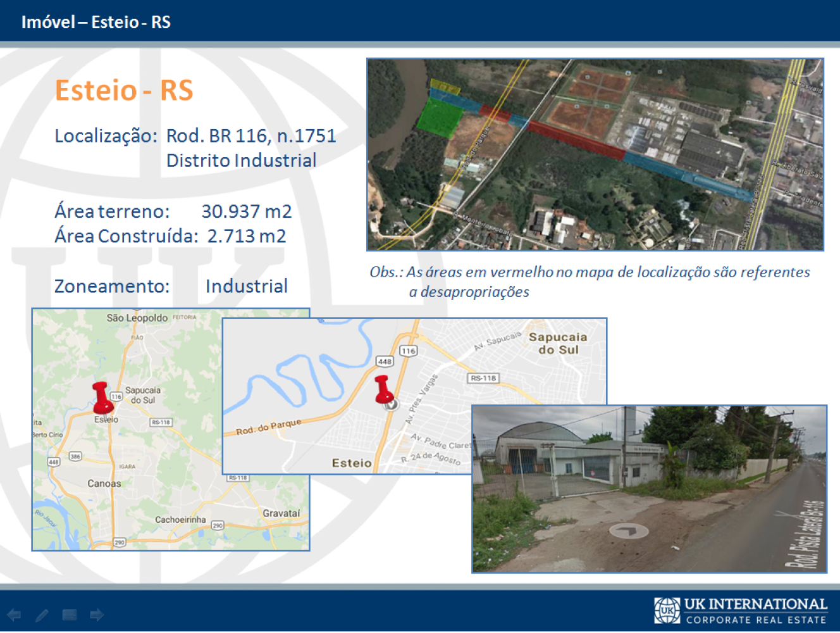Click the 'Área Construída:' label

pos(127,235)
